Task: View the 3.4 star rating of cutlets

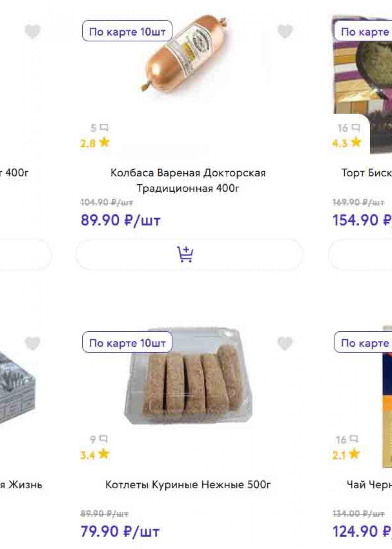Action: pyautogui.click(x=95, y=455)
